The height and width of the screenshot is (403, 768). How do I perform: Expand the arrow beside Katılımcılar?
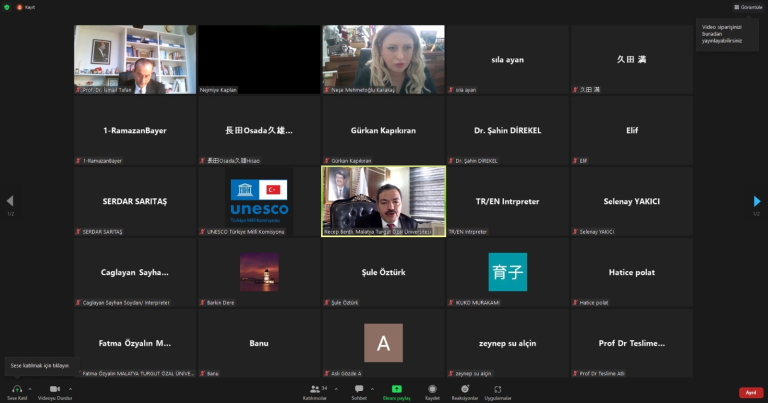[335, 387]
